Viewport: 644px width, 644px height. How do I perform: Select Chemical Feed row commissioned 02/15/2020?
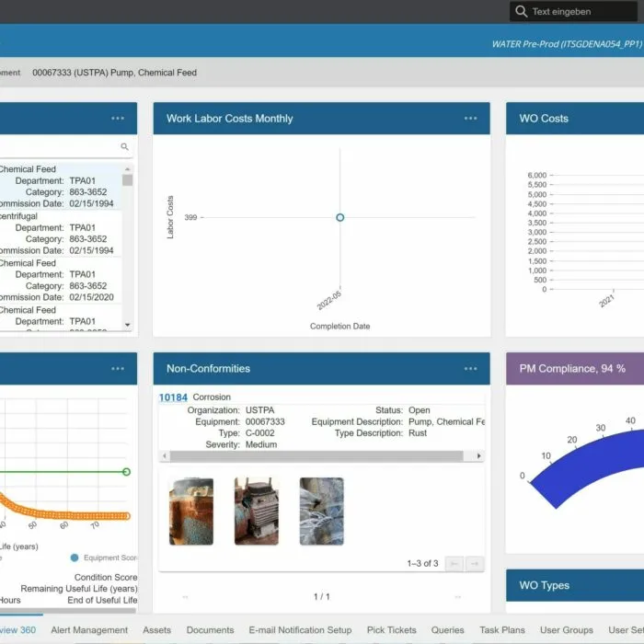61,280
